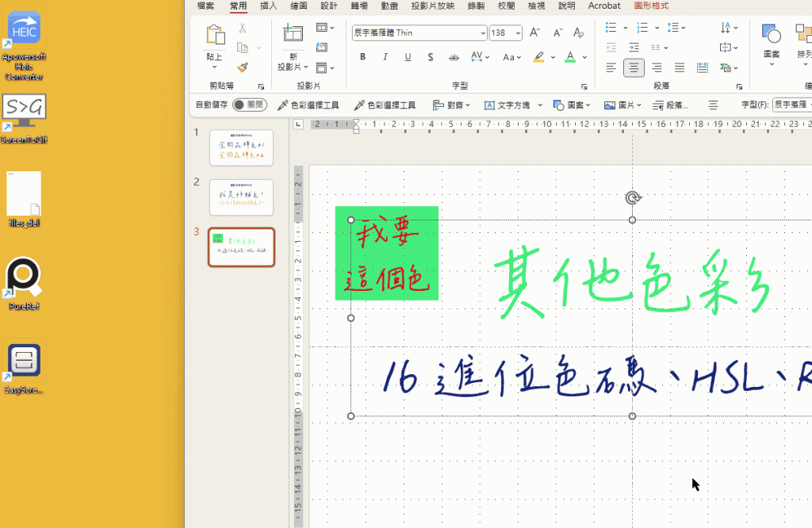Click the Clear All Formatting icon
The image size is (812, 528).
tap(578, 32)
